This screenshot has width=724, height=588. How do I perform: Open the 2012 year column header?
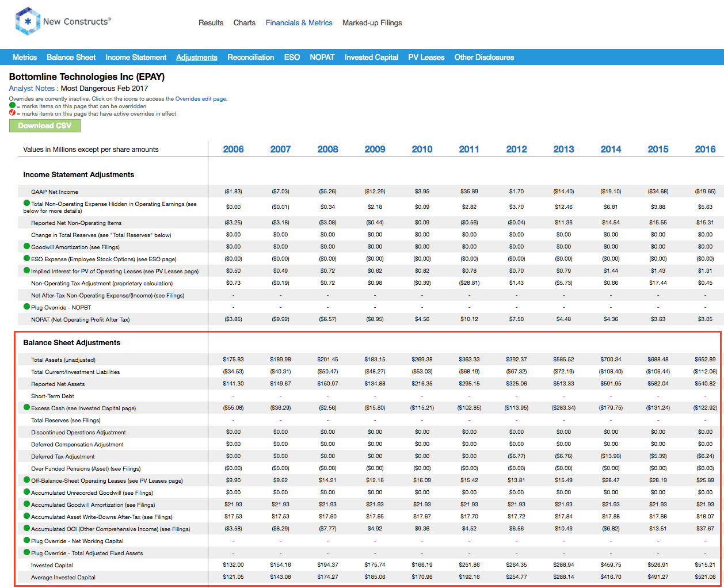517,149
